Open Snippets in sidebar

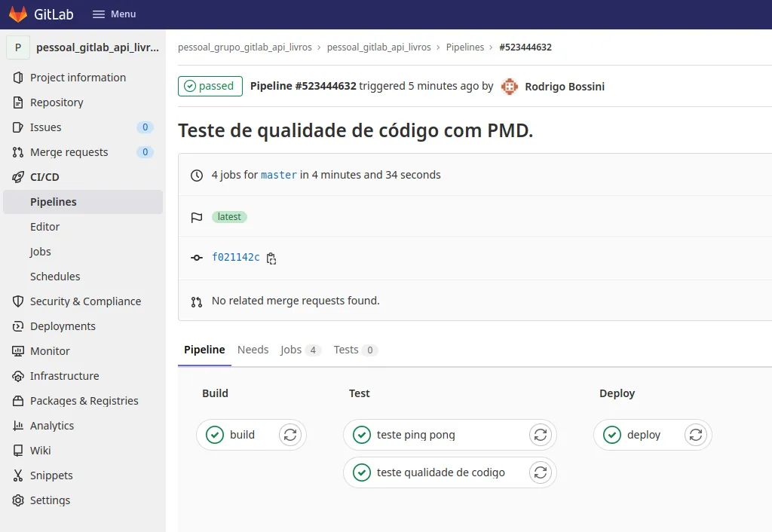click(x=51, y=475)
